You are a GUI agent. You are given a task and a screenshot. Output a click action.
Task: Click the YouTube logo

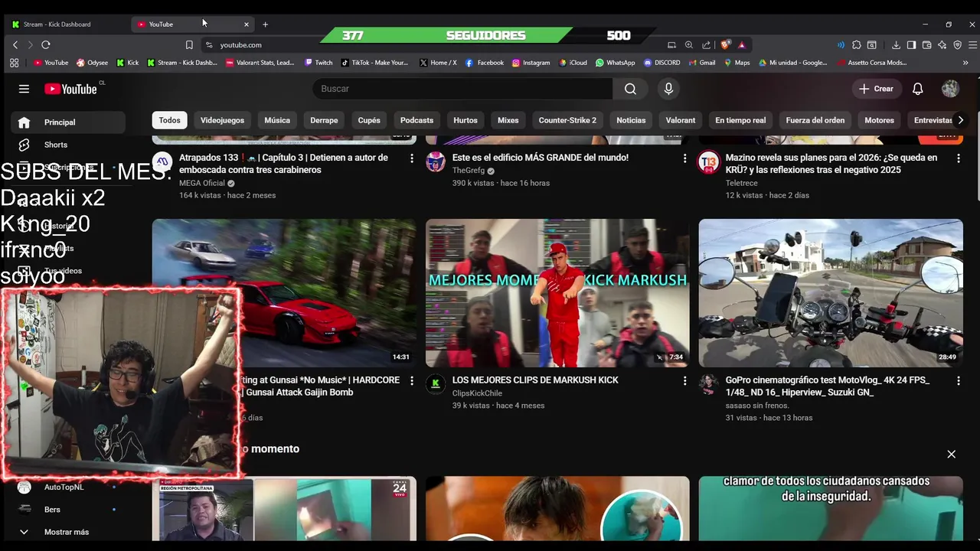pyautogui.click(x=70, y=89)
